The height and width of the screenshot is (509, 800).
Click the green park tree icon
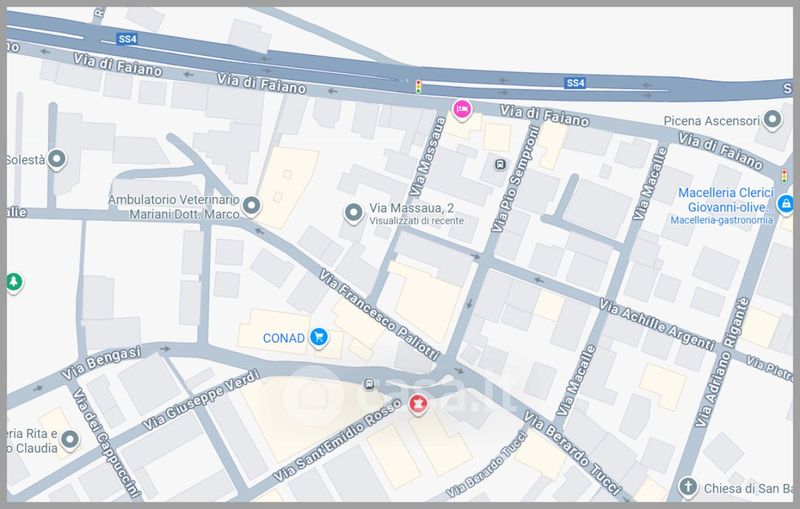pos(14,283)
